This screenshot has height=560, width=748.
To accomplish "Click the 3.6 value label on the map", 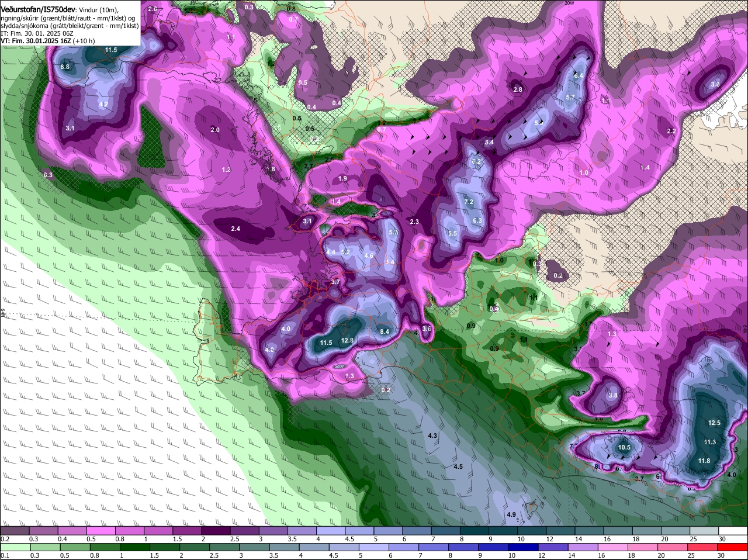I will (x=426, y=329).
